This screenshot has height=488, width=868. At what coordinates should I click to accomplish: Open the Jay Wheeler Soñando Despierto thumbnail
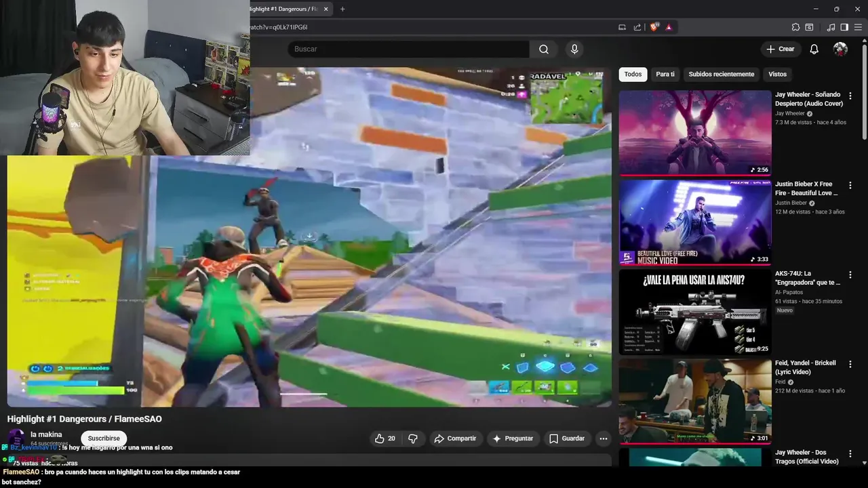pos(695,133)
